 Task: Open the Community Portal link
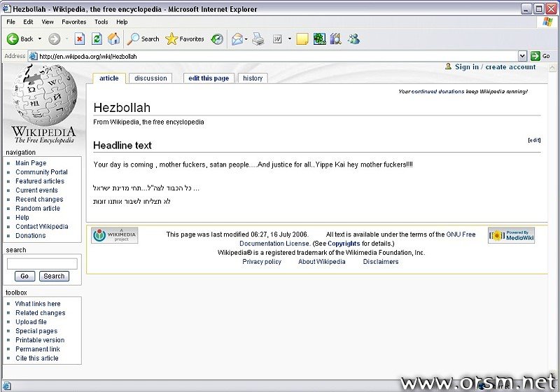click(x=41, y=172)
